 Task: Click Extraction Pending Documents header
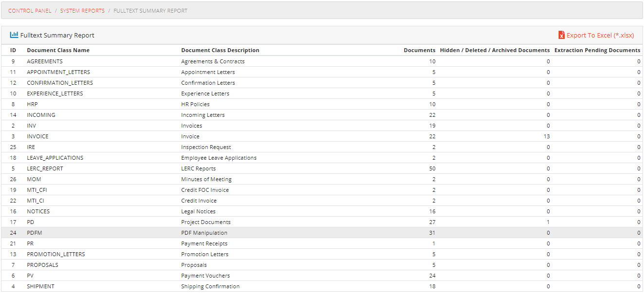[x=597, y=50]
